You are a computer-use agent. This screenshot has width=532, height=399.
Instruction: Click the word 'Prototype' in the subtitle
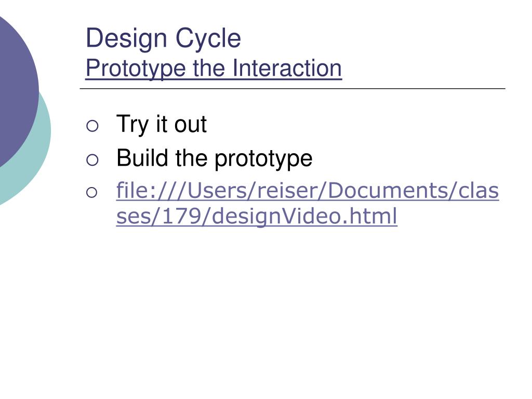(136, 69)
